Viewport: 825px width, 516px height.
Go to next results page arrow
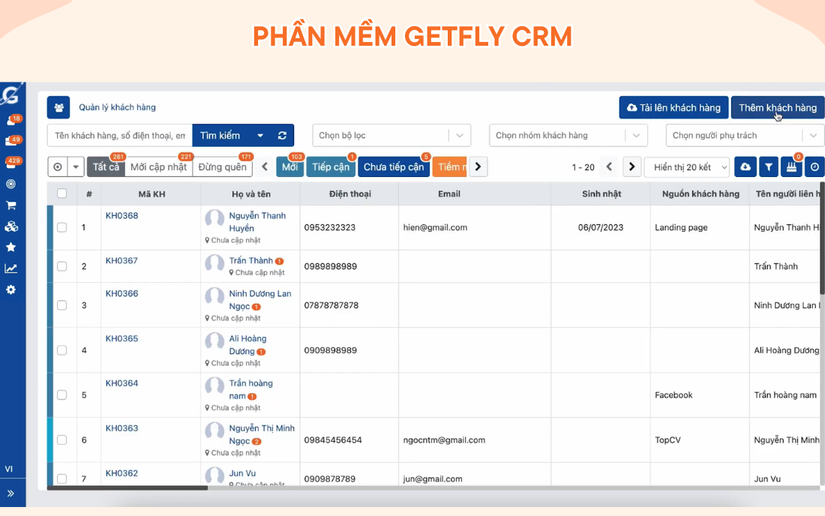tap(632, 167)
